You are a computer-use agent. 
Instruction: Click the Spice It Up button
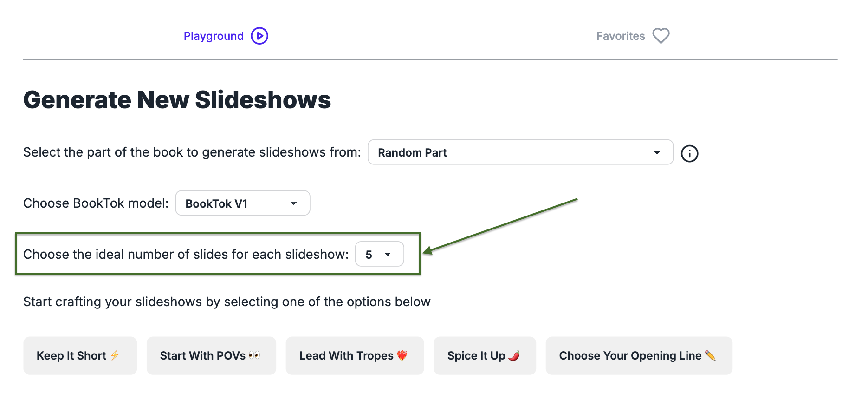485,355
